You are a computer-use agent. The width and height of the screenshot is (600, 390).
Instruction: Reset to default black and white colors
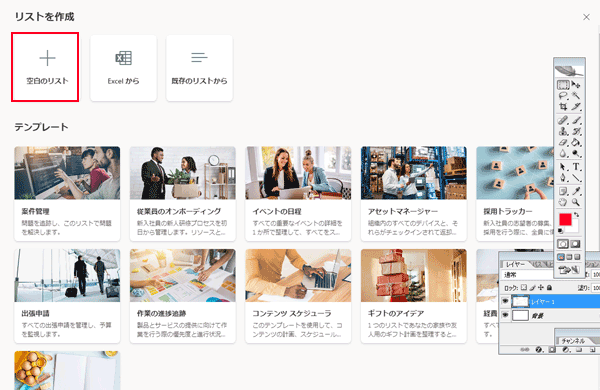[561, 231]
